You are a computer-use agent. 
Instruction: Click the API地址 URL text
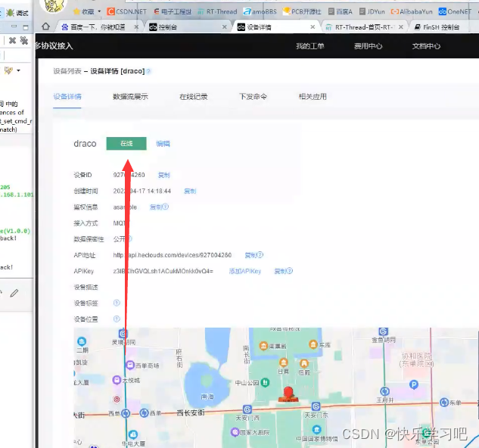coord(173,255)
